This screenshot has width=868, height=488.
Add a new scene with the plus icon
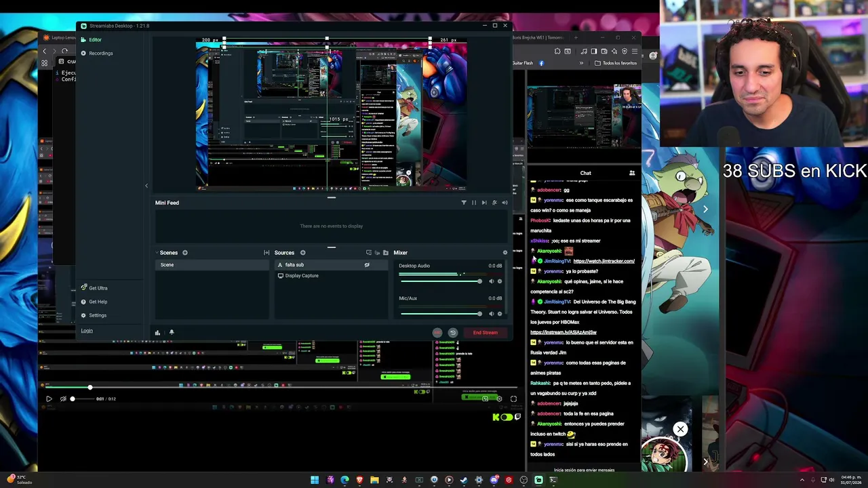184,253
